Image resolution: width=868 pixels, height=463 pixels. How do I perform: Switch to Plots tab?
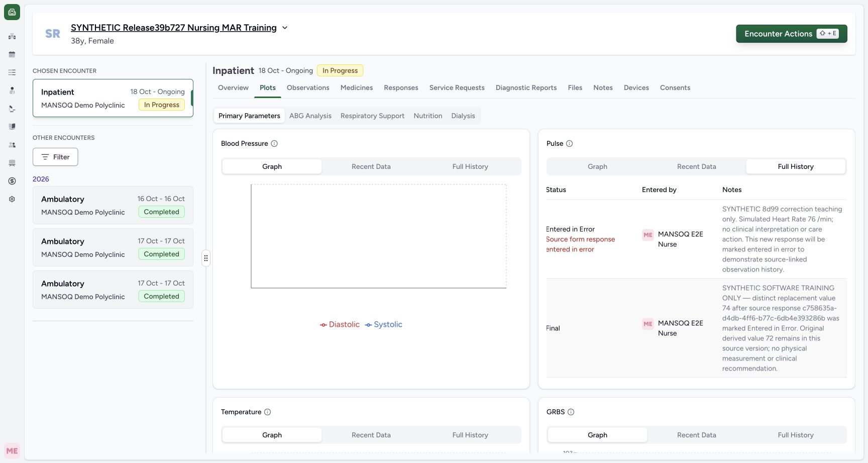268,87
